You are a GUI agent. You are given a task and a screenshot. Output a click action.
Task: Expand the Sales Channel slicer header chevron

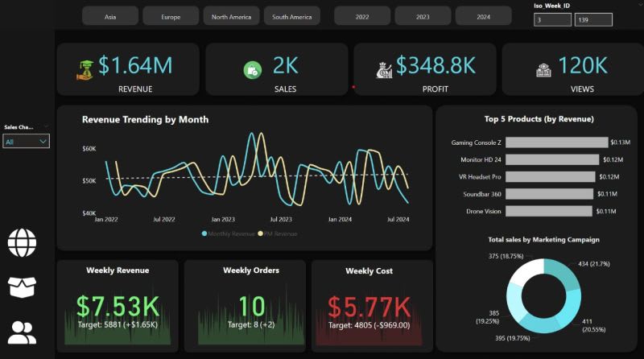click(x=46, y=126)
